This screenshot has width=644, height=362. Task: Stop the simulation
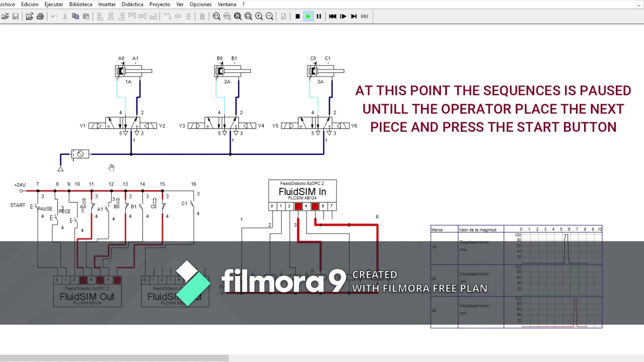pyautogui.click(x=297, y=17)
